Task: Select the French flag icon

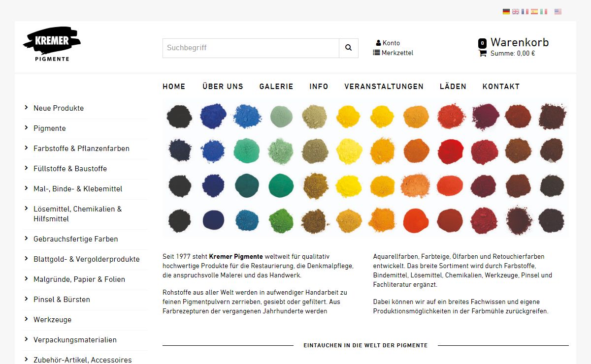Action: [525, 11]
